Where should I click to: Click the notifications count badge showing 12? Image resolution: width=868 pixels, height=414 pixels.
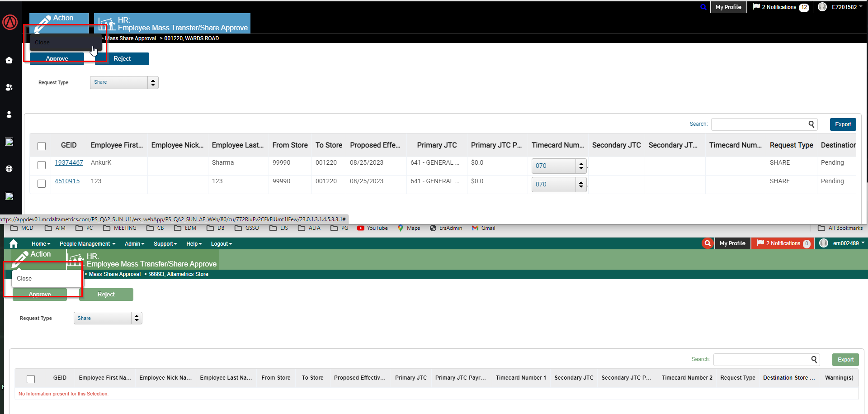coord(804,8)
